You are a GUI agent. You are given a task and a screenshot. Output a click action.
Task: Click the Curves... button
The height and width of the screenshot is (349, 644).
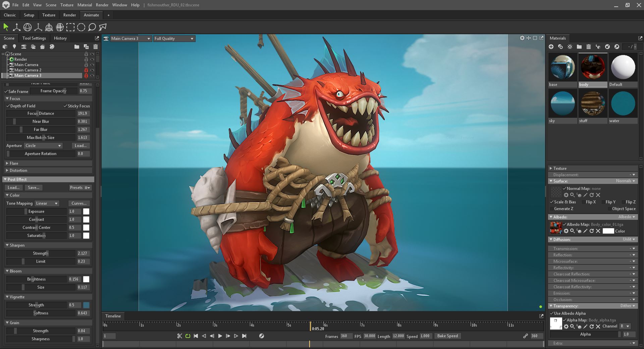click(x=79, y=203)
